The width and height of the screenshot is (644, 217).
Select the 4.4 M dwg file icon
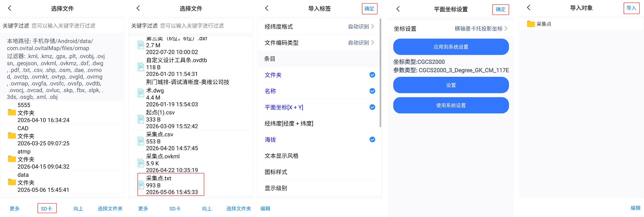(141, 93)
